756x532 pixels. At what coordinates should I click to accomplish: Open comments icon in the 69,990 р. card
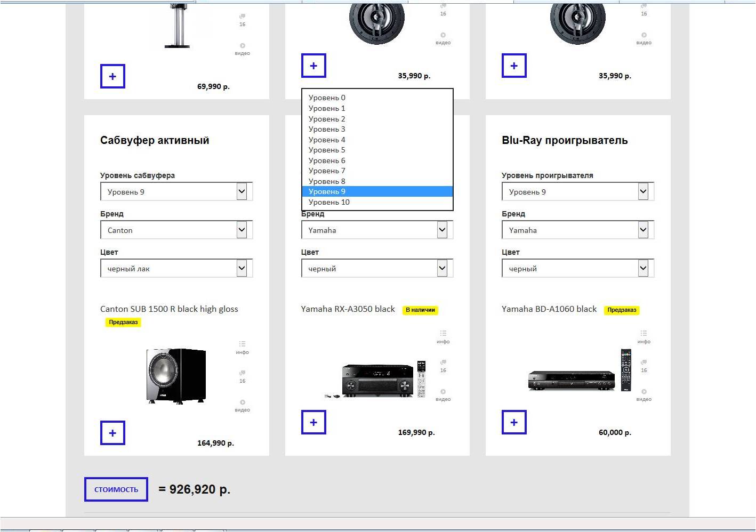tap(242, 20)
